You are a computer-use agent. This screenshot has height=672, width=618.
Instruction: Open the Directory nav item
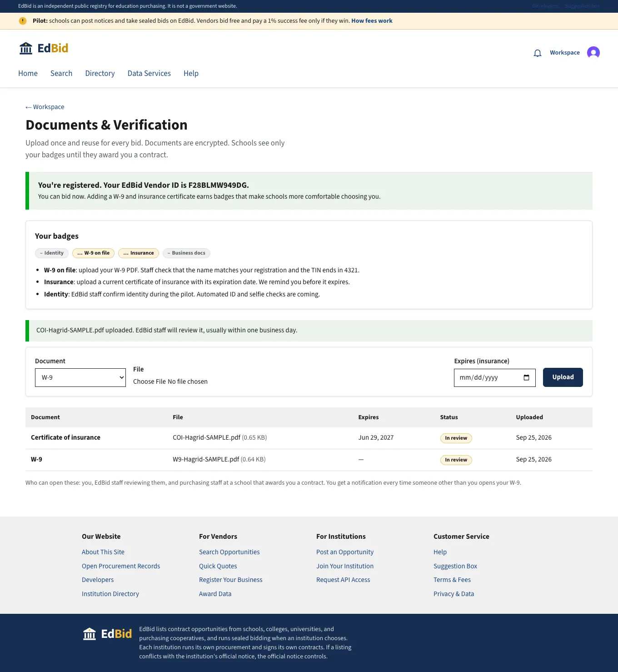click(100, 74)
